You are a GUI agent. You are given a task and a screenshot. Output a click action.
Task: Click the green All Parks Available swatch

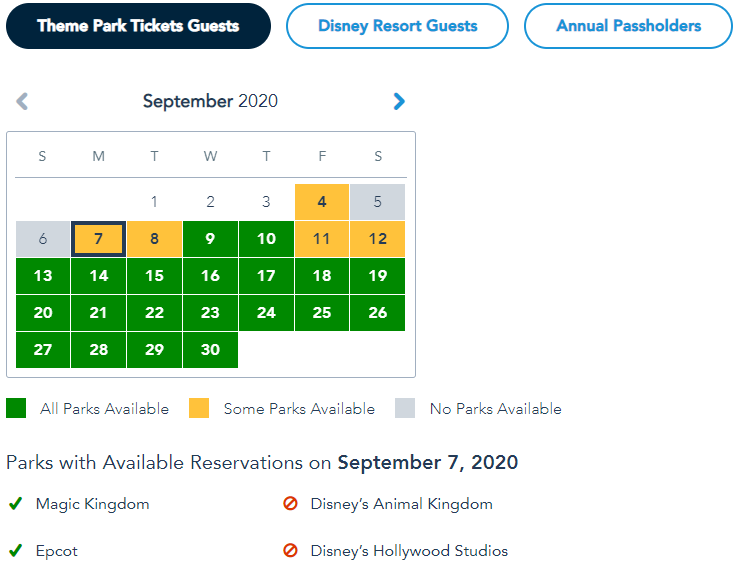(16, 408)
